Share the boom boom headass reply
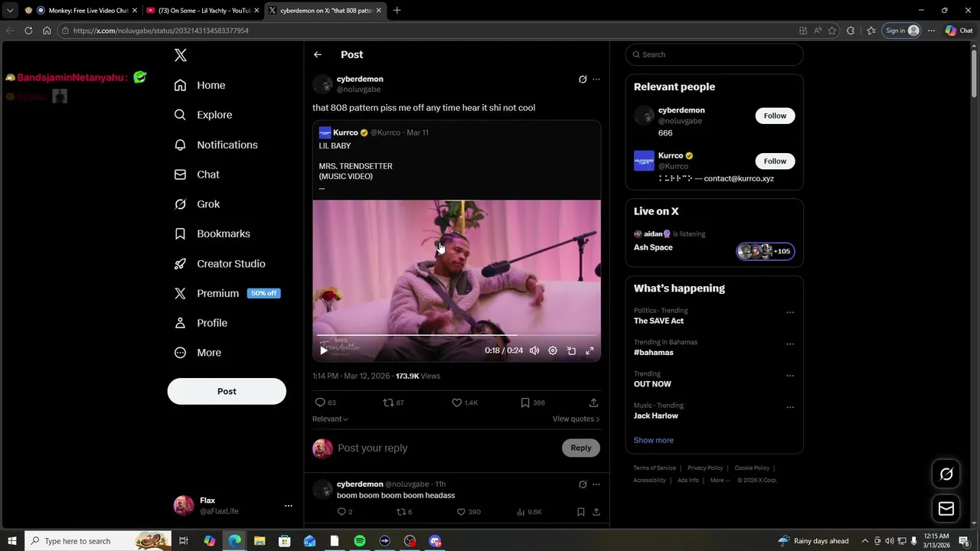The height and width of the screenshot is (551, 980). [x=596, y=512]
